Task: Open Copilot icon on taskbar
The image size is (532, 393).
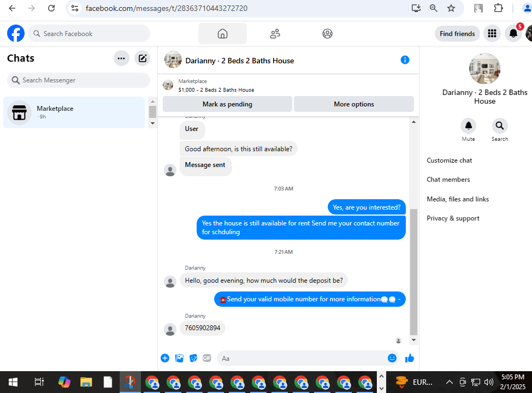Action: pos(64,383)
